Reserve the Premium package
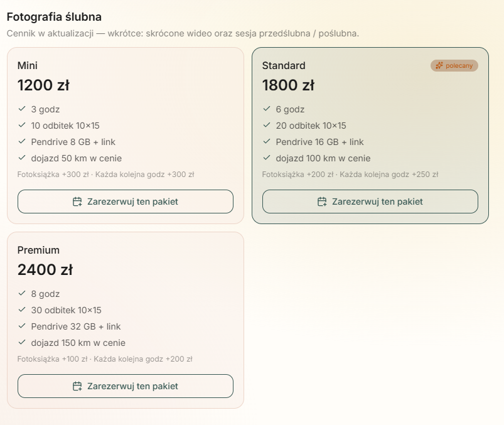This screenshot has width=504, height=425. point(126,386)
